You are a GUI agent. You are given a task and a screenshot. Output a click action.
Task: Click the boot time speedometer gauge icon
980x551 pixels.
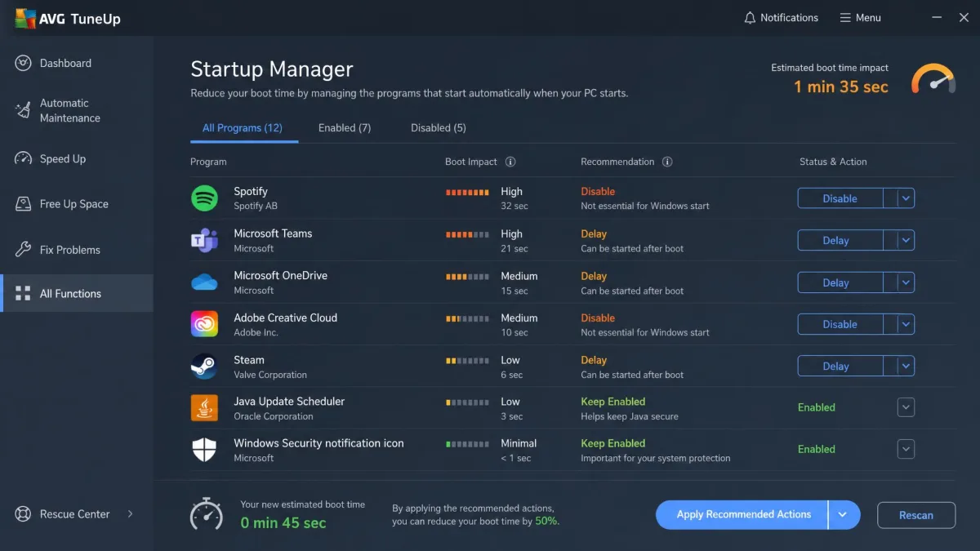[933, 78]
